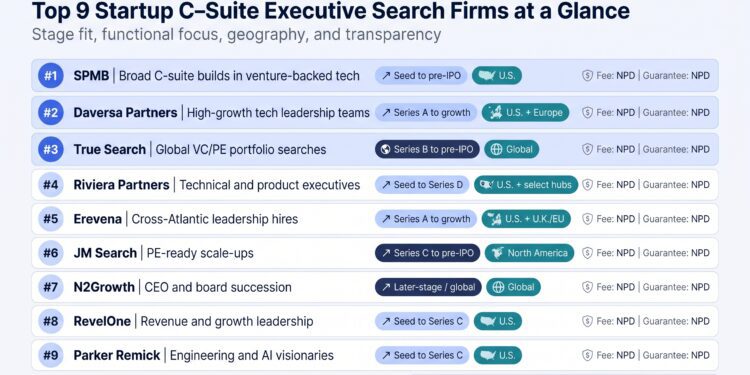Open the N2Growth firm name
The width and height of the screenshot is (750, 375).
click(x=104, y=287)
